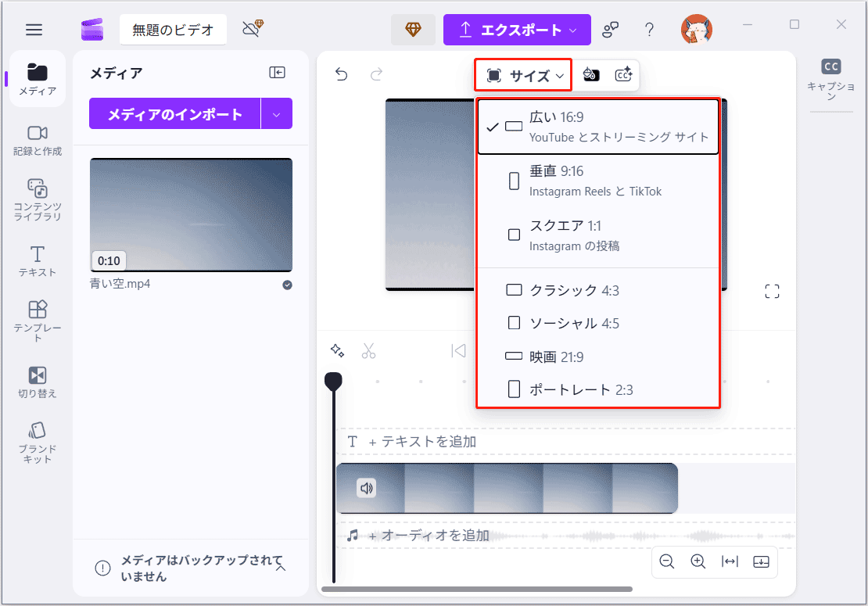The image size is (868, 606).
Task: Open the サイズ dropdown
Action: (522, 75)
